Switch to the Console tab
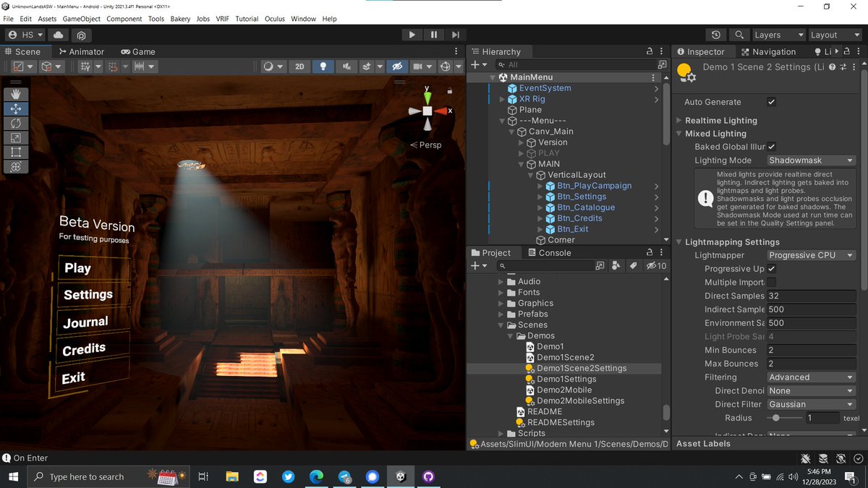 pyautogui.click(x=549, y=253)
